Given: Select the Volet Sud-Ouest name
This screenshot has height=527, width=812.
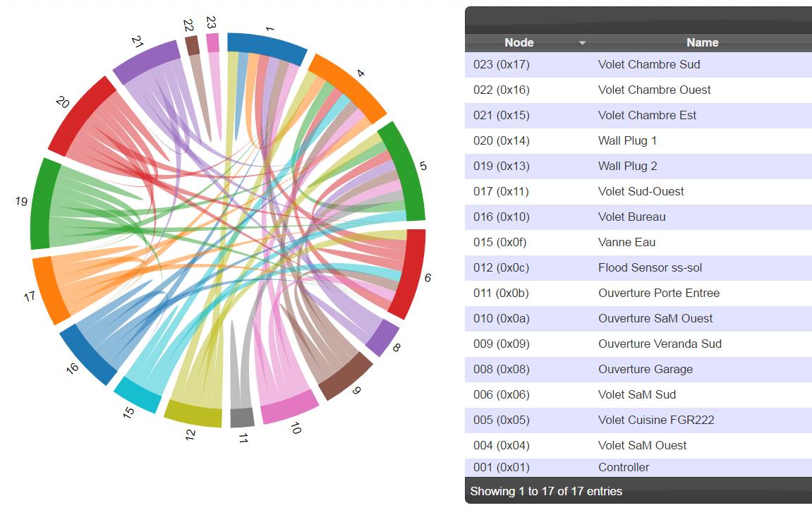Looking at the screenshot, I should (641, 191).
